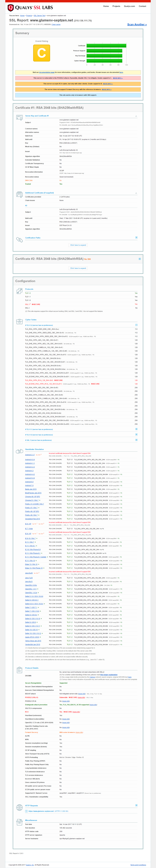Click the red 'SSL 3 INSECURE' protocol row

tap(81, 304)
